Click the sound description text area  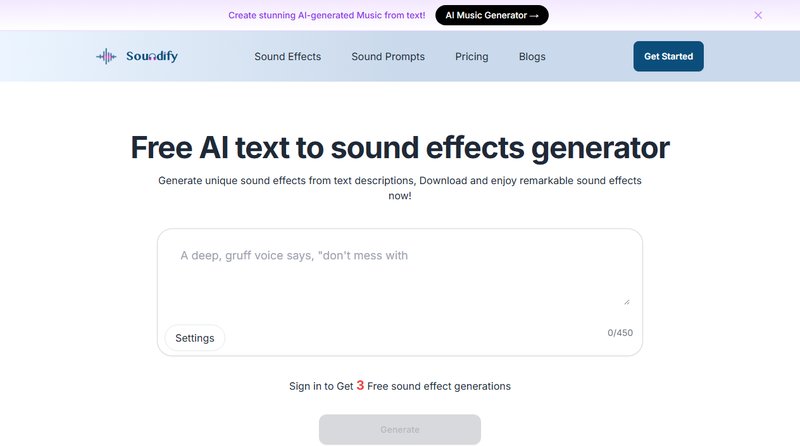point(400,276)
